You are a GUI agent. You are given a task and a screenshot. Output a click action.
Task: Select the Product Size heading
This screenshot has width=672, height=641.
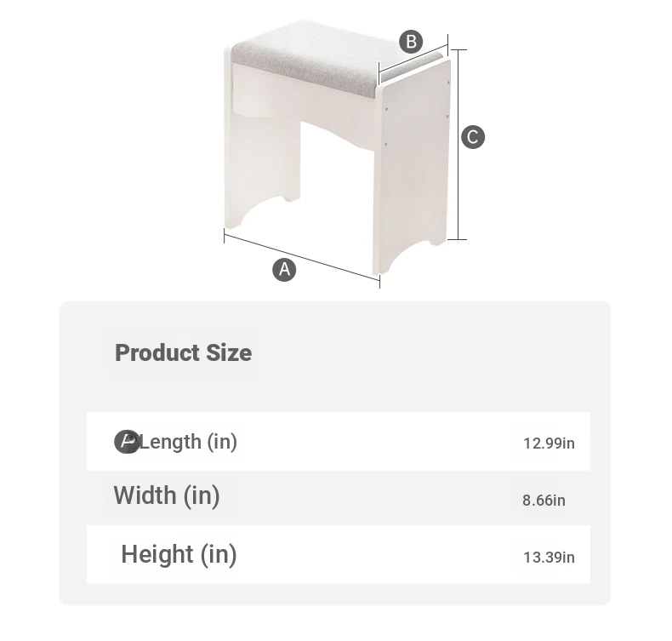[183, 352]
